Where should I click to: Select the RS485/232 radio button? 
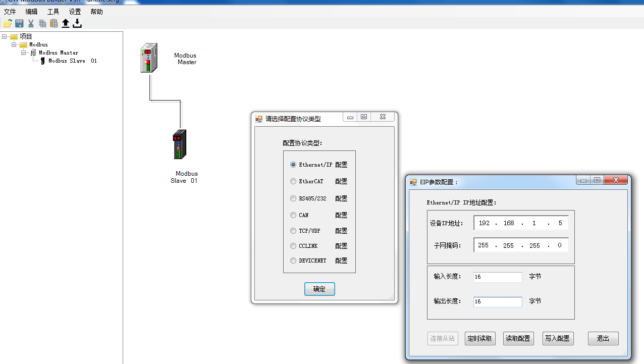pos(293,198)
